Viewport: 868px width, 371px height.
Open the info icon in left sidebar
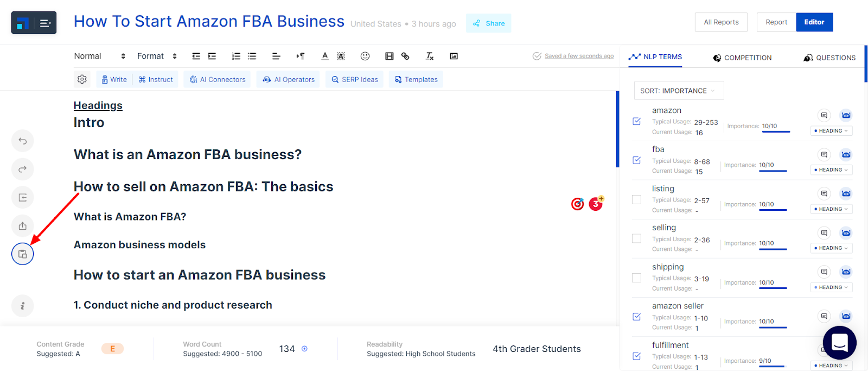pyautogui.click(x=23, y=306)
